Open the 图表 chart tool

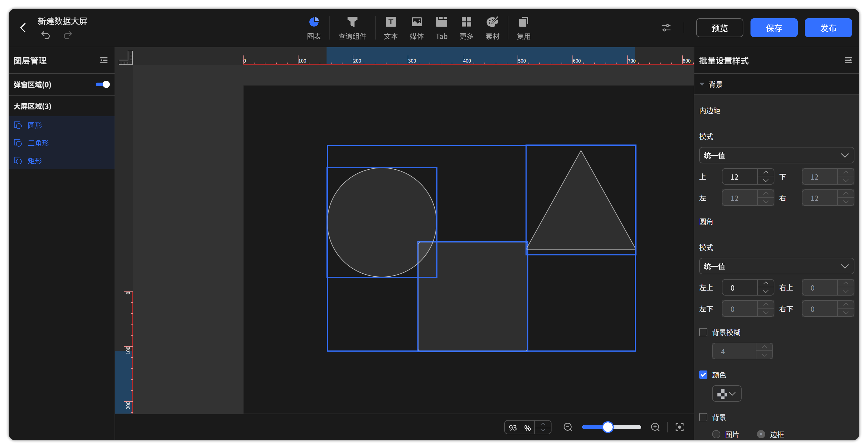tap(314, 28)
